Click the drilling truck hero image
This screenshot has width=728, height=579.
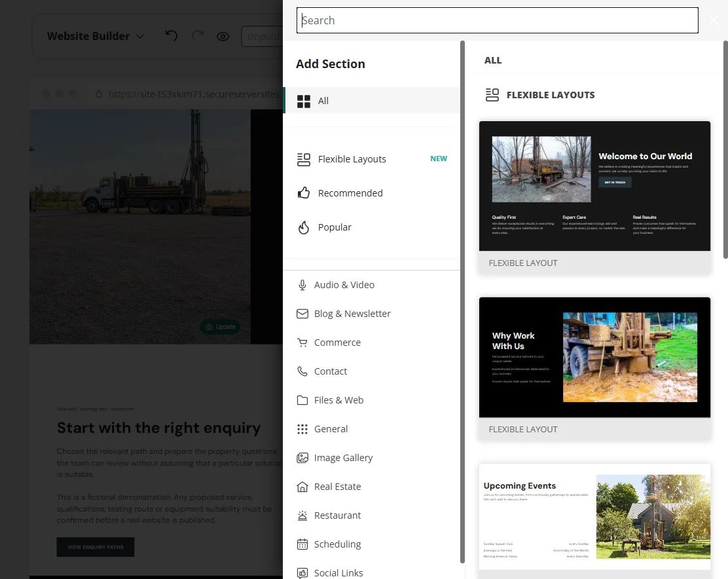139,227
